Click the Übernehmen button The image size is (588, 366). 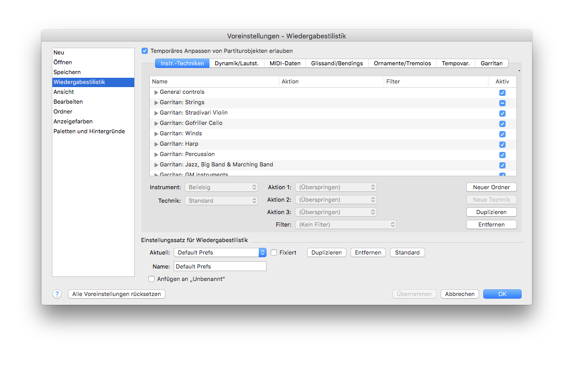414,294
